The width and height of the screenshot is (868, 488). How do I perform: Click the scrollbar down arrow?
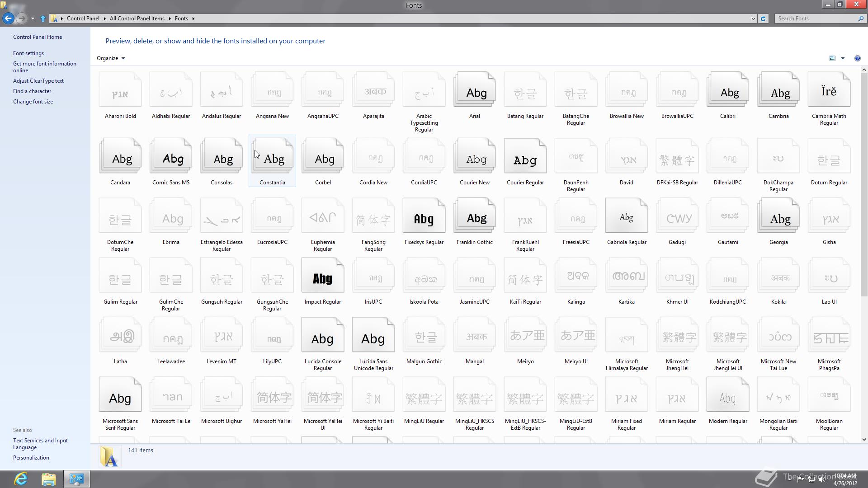coord(864,439)
